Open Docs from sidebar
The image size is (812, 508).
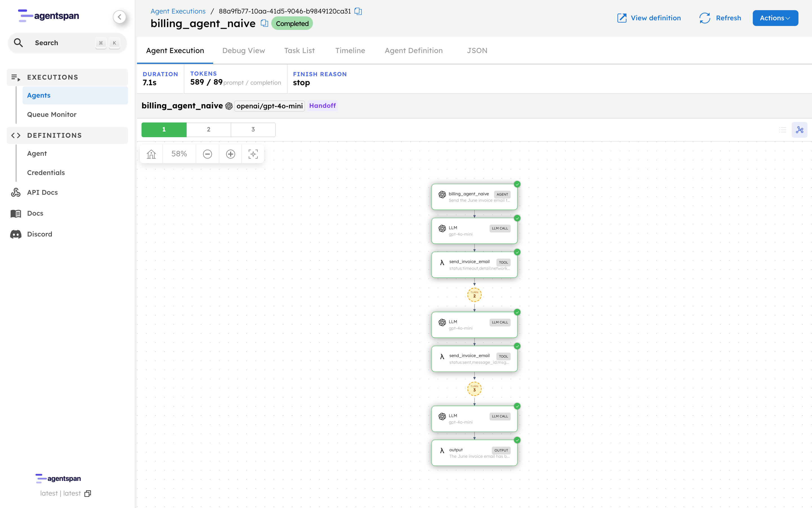[35, 213]
